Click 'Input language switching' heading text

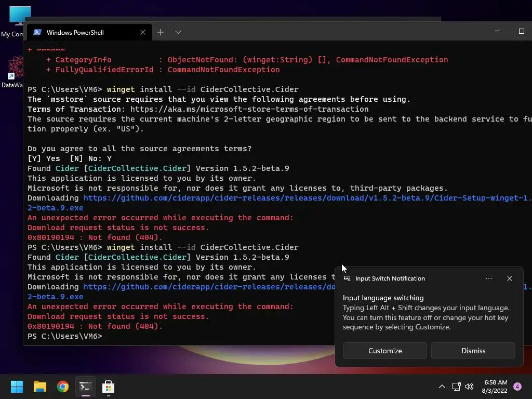[x=383, y=298]
